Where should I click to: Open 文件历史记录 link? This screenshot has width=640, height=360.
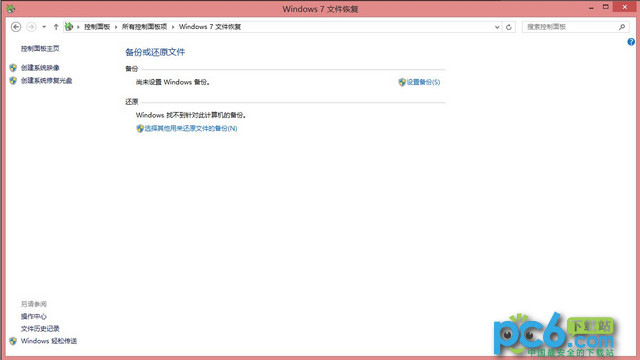click(40, 329)
